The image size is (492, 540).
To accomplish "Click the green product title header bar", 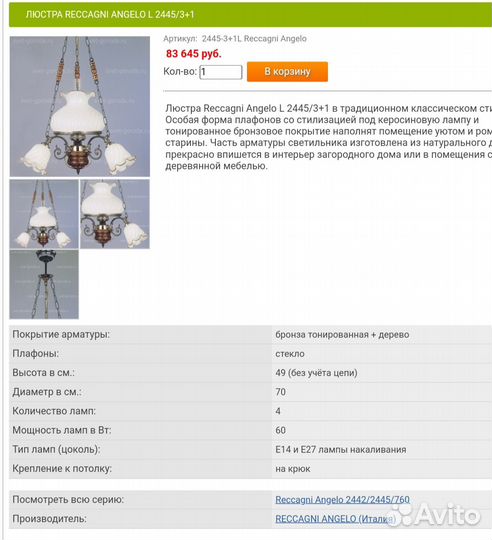I will point(250,14).
